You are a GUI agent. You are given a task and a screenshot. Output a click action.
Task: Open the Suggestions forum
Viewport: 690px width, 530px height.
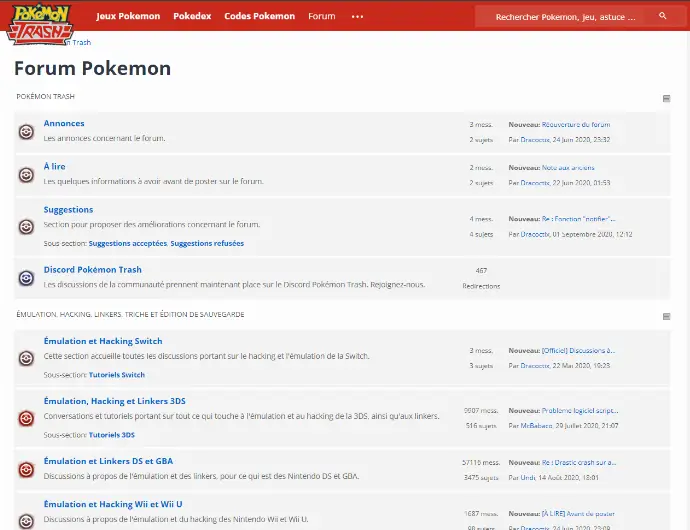[x=68, y=210]
